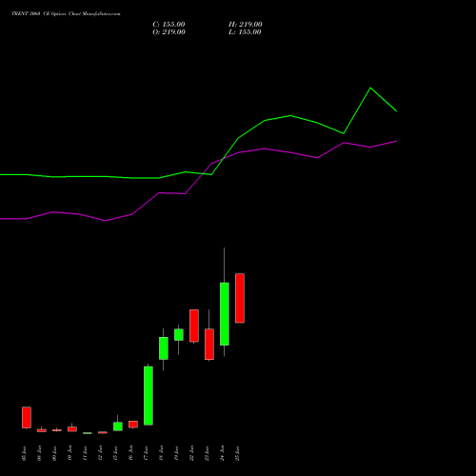Select the first red candlestick on the 05th
This screenshot has height=476, width=476.
[x=27, y=417]
